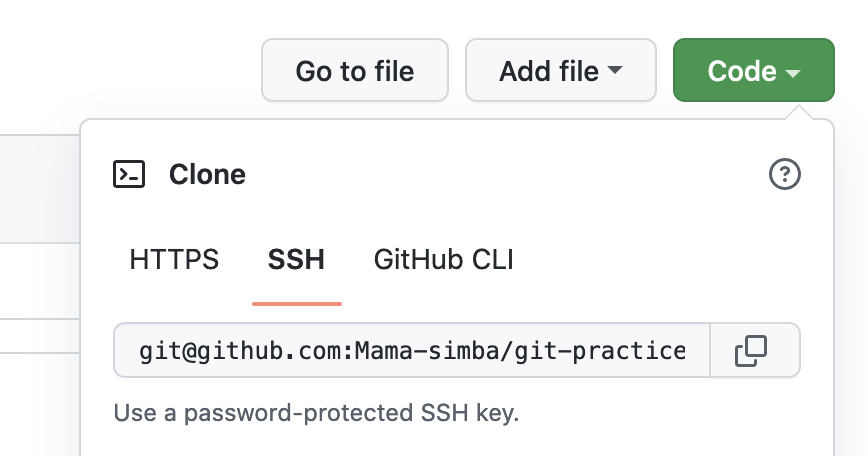The width and height of the screenshot is (868, 456).
Task: Copy the SSH clone URL to clipboard
Action: coord(751,350)
